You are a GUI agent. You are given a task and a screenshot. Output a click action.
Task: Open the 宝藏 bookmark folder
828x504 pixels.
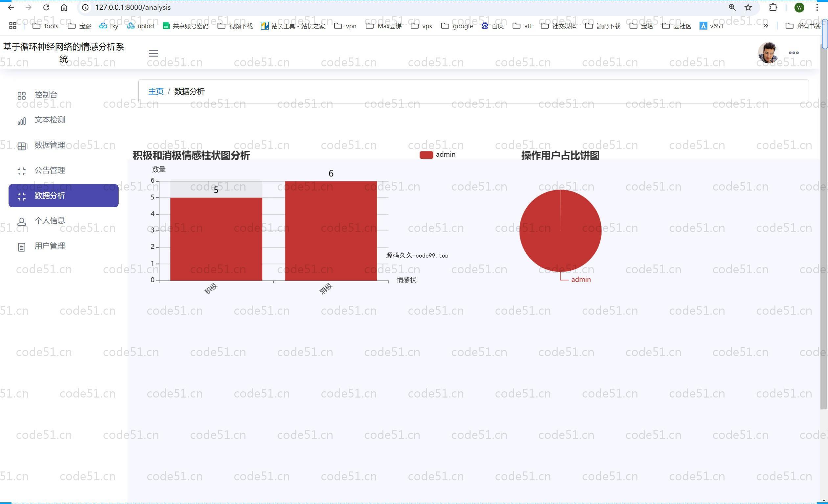pyautogui.click(x=79, y=26)
